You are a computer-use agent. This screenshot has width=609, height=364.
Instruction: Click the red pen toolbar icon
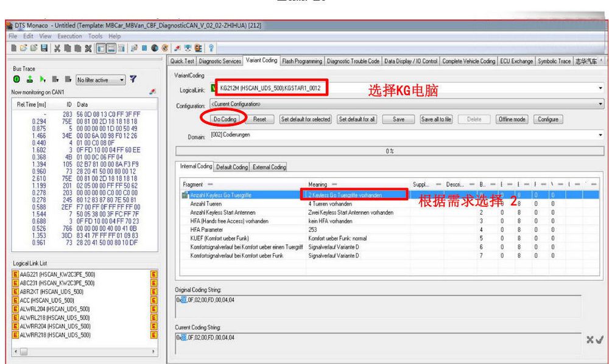(177, 48)
